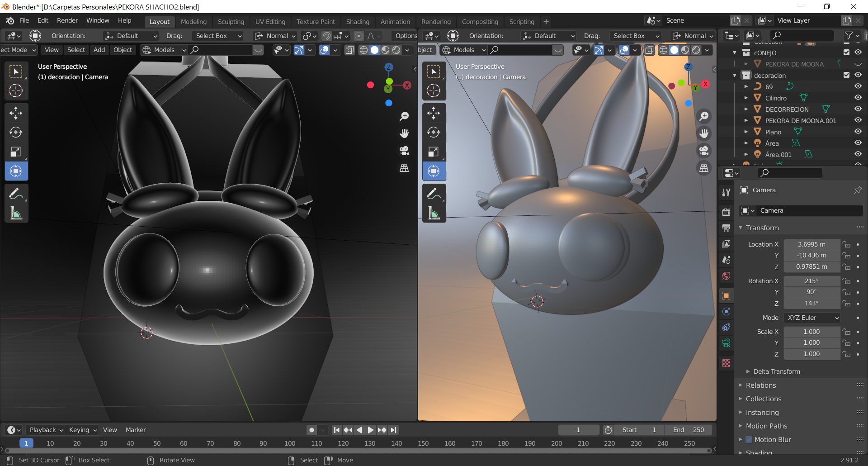Open the Object Properties tab icon
868x466 pixels.
pos(726,295)
